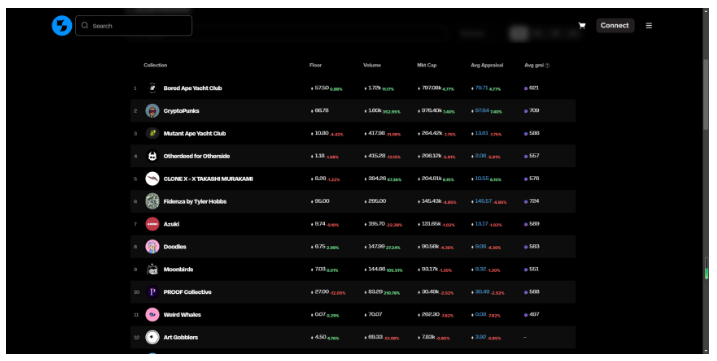Screen dimensions: 717x361
Task: Click into the Search input field
Action: (x=134, y=26)
